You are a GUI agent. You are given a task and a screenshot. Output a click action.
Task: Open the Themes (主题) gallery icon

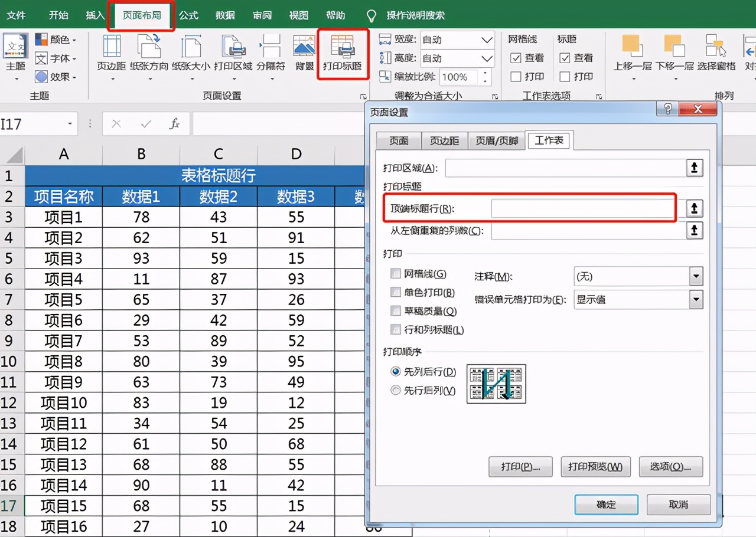click(x=16, y=46)
